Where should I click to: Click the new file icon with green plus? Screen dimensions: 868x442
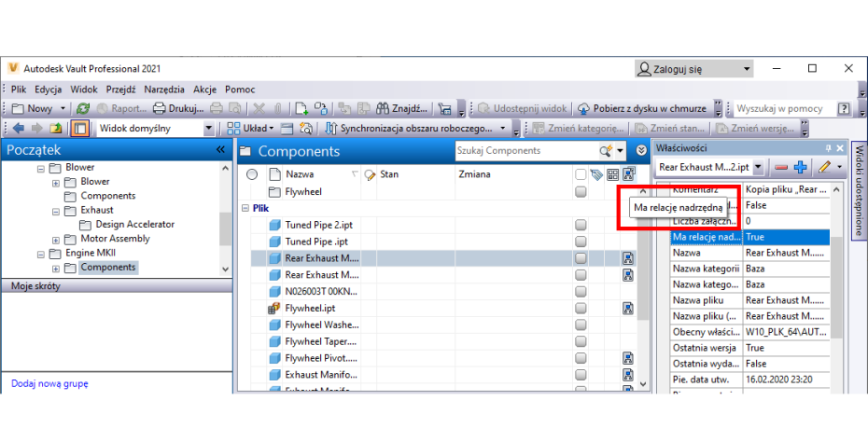(301, 108)
